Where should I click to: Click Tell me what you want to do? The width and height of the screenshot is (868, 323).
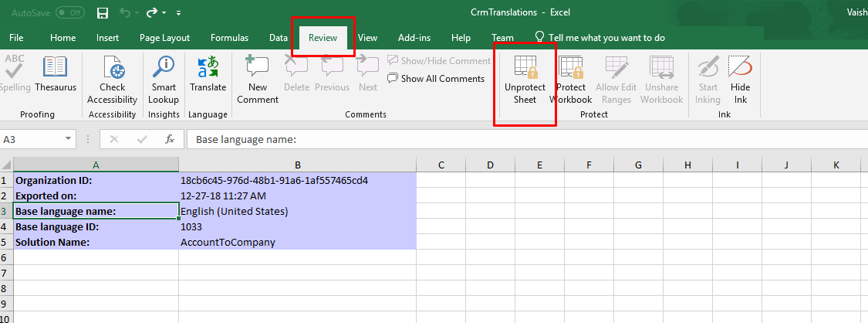pos(600,38)
